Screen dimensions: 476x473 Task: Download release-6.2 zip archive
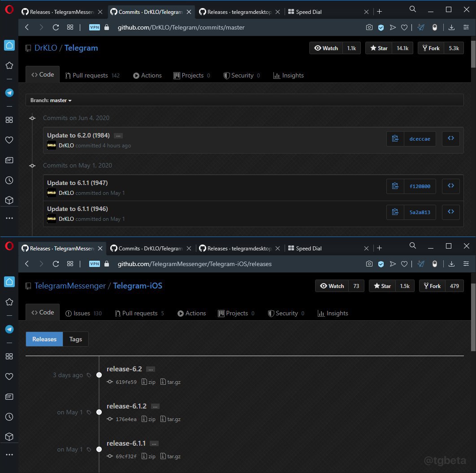[x=149, y=382]
